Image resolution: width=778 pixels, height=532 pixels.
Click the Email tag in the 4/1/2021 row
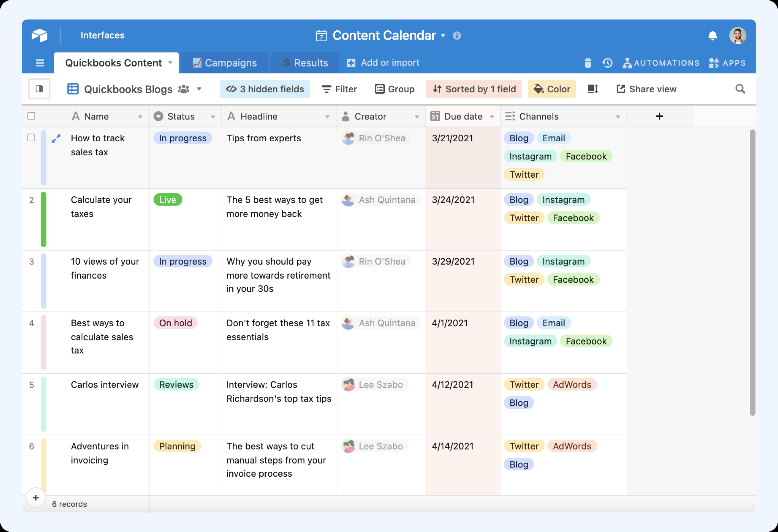[x=554, y=323]
